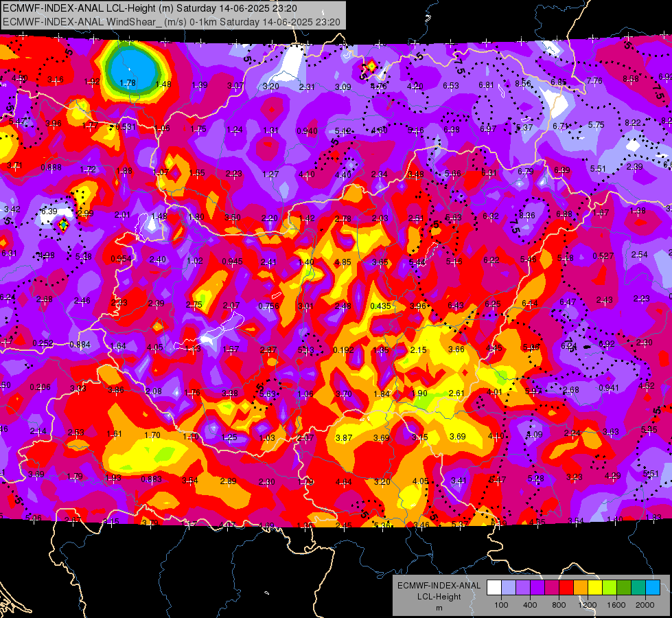
Task: Click the legend tick label 2000
Action: click(x=645, y=605)
